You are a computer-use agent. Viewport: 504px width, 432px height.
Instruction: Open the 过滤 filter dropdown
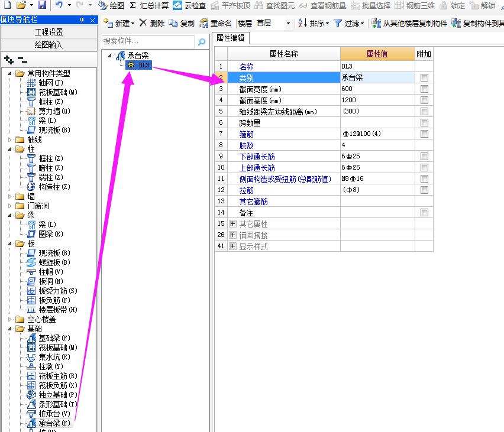tap(349, 23)
